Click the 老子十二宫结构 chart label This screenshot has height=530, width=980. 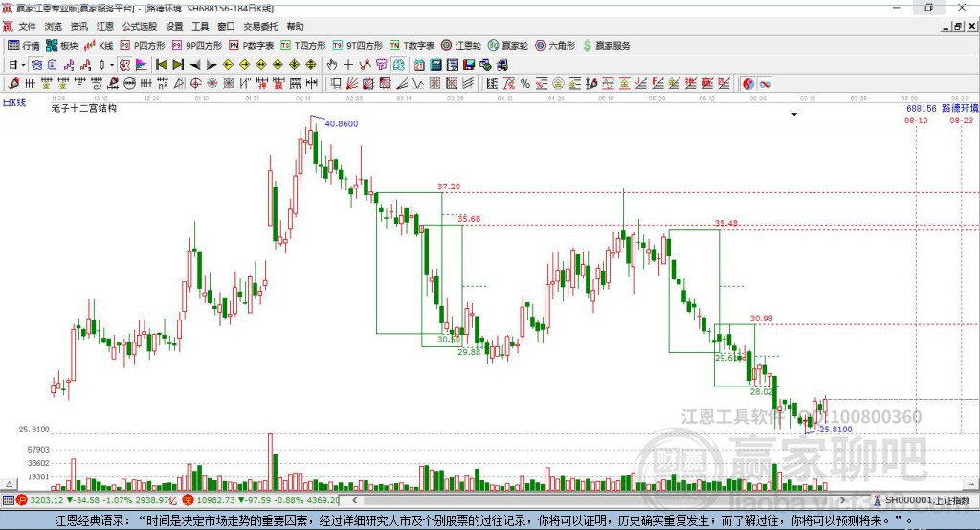coord(84,108)
